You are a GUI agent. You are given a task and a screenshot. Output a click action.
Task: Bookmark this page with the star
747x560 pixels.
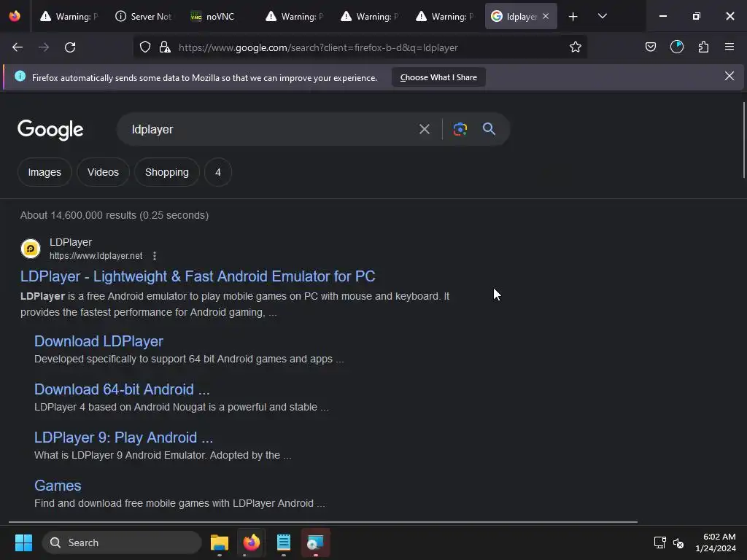pos(576,47)
